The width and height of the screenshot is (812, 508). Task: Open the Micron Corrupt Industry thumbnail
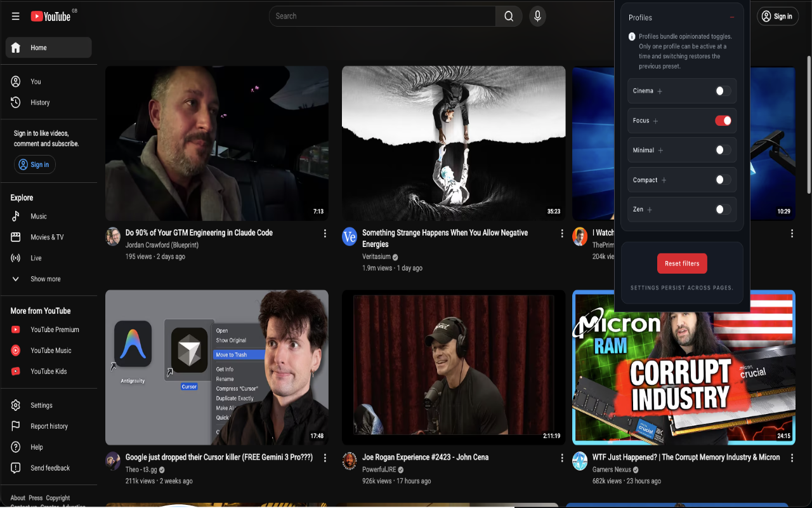point(684,368)
